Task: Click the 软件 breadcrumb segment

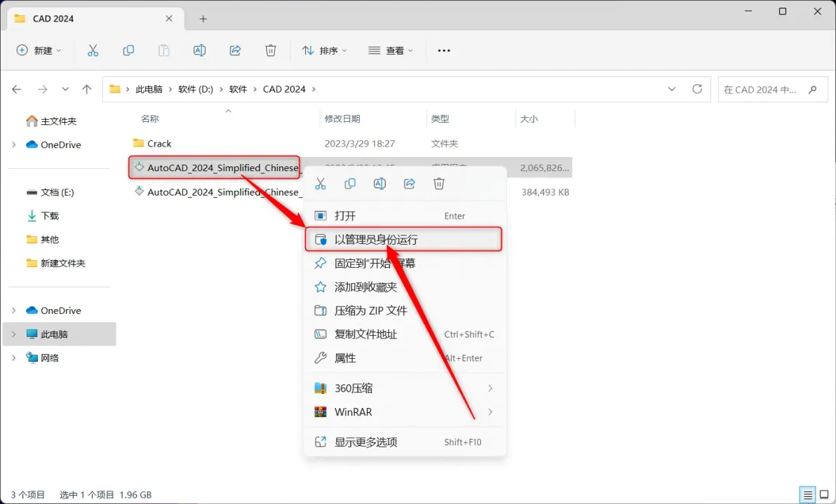Action: tap(238, 89)
